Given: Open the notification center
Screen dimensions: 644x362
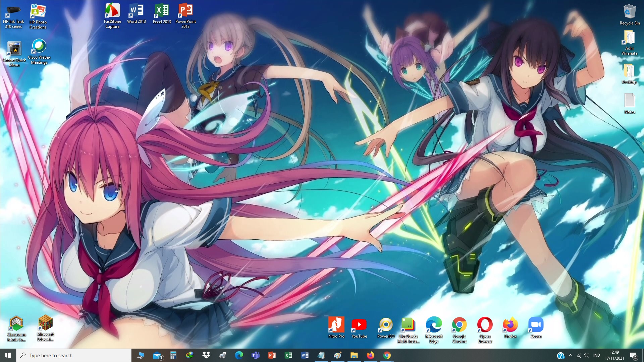Looking at the screenshot, I should 634,356.
